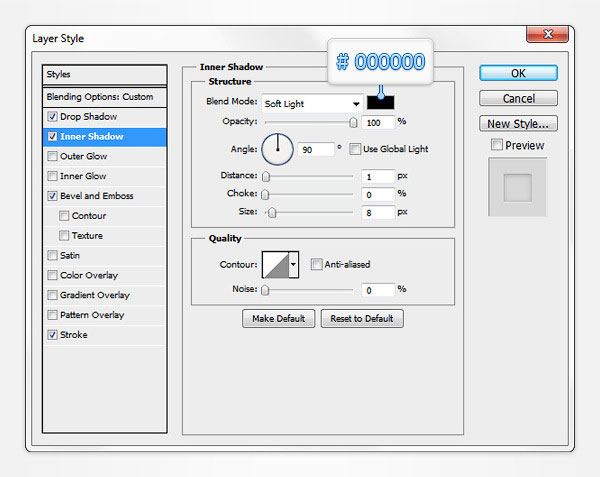Confirm with the OK button
600x477 pixels.
tap(518, 73)
